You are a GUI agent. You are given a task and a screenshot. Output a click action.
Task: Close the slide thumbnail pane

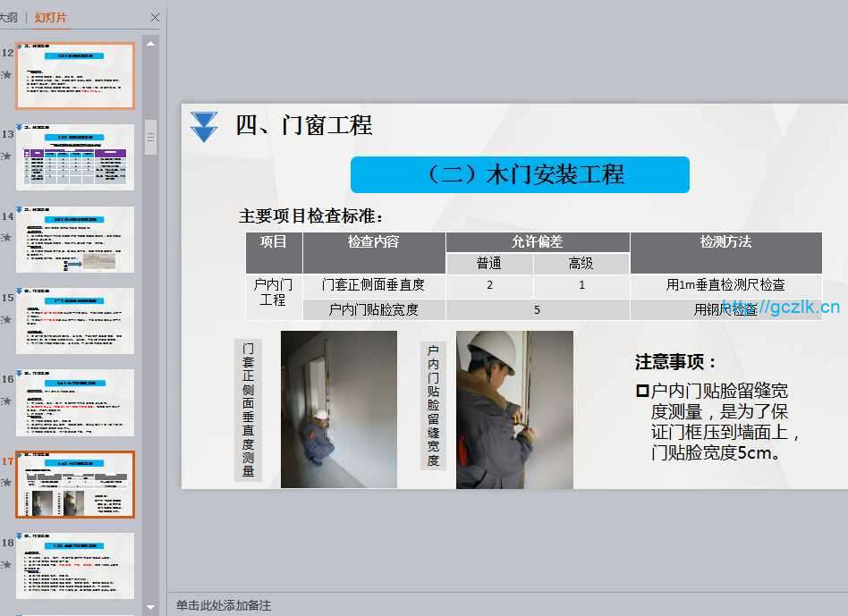[x=156, y=17]
